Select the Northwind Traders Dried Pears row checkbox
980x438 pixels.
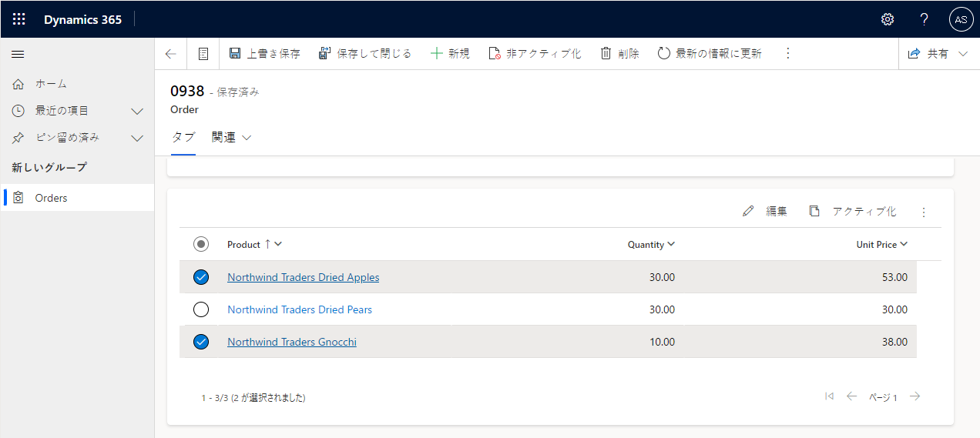[x=201, y=309]
